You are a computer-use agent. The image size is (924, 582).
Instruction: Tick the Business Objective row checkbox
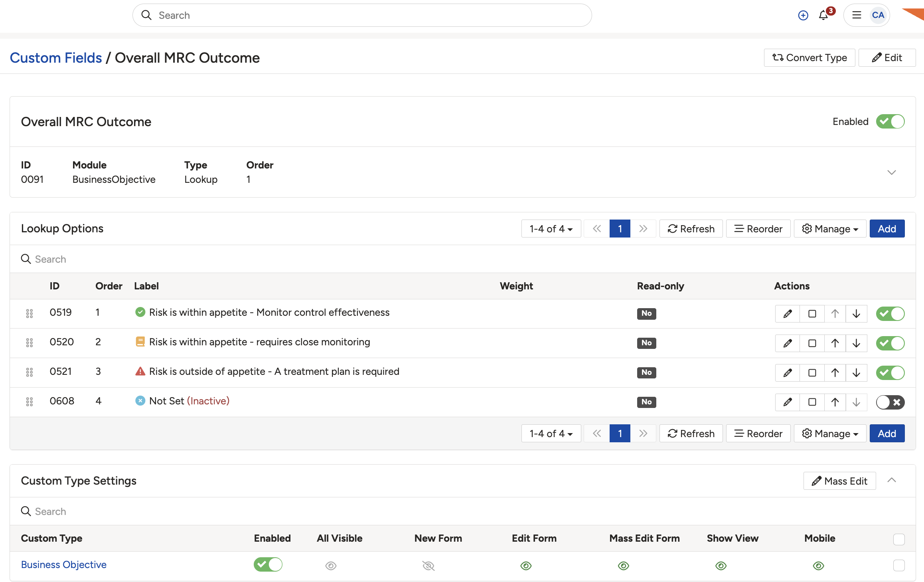pyautogui.click(x=899, y=565)
